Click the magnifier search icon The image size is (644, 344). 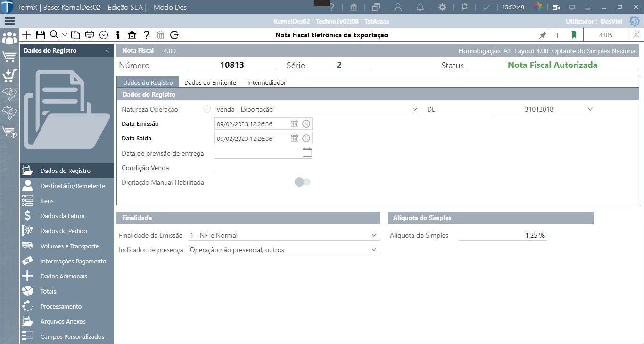click(54, 35)
